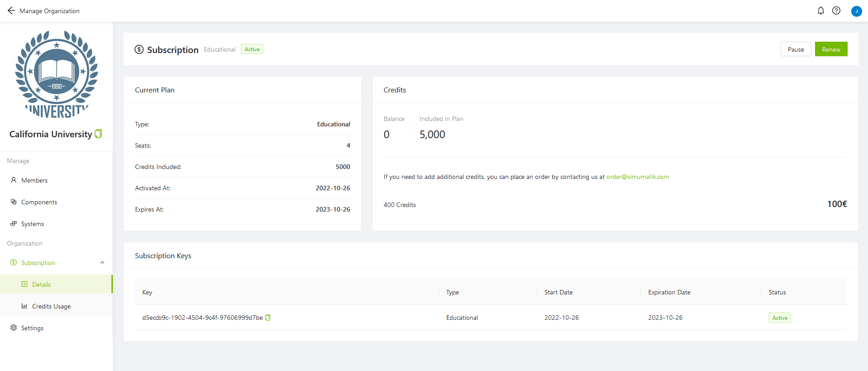Open the user profile avatar
868x371 pixels.
(856, 11)
